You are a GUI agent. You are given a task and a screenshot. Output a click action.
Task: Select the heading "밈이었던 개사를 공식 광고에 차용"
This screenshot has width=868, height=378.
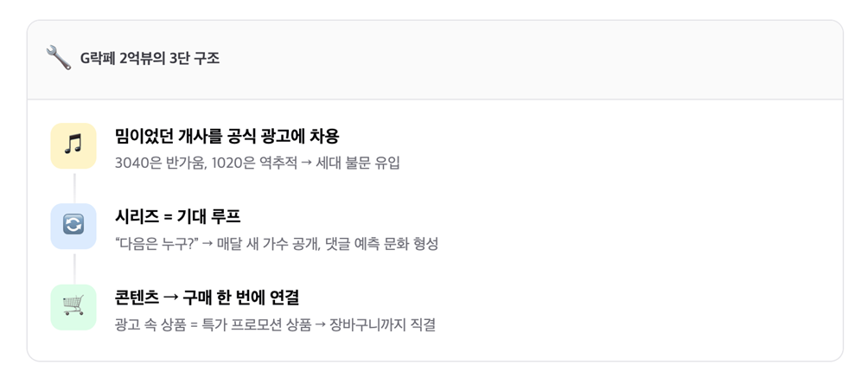tap(227, 136)
